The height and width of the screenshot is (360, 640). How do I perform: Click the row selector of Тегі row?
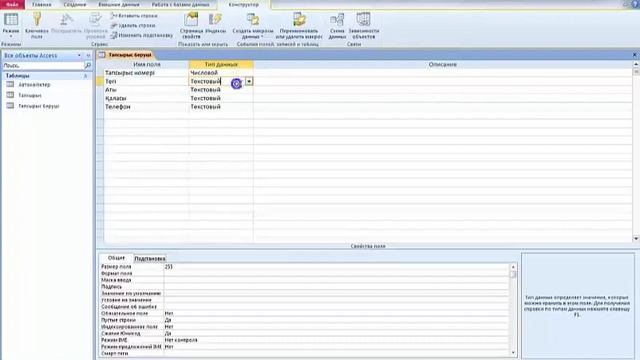tap(100, 81)
